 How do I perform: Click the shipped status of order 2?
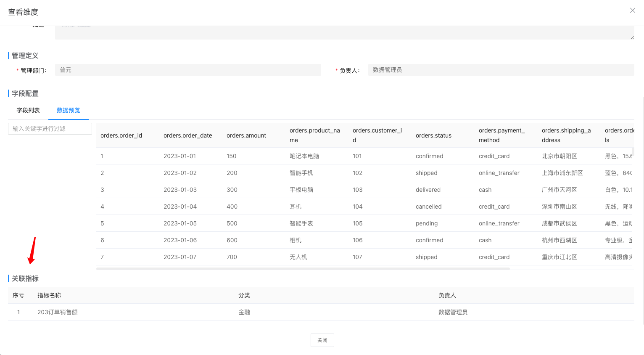pos(426,172)
